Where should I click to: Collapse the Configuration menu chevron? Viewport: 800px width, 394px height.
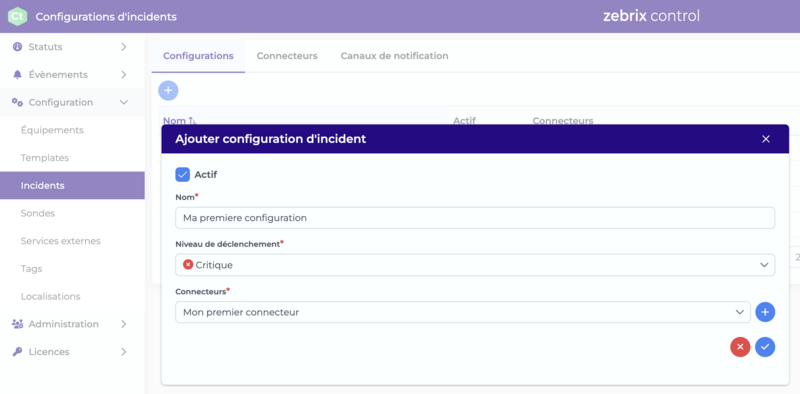pyautogui.click(x=123, y=103)
